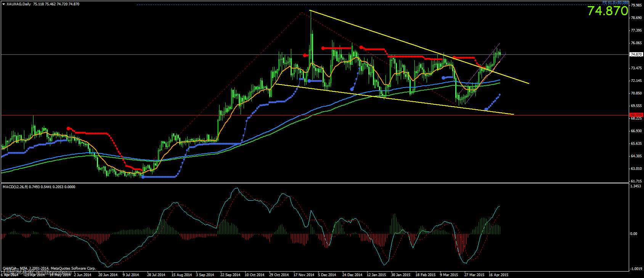Click the 64.305 price scale value
The height and width of the screenshot is (278, 644).
636,156
